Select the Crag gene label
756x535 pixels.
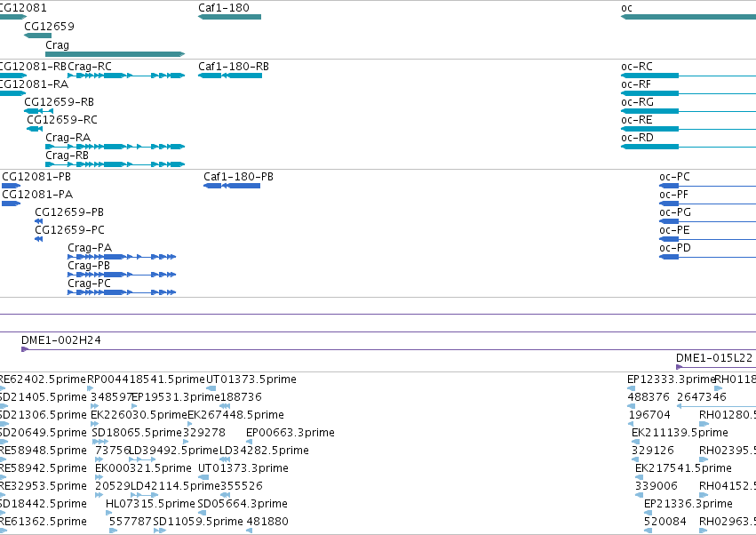tap(58, 44)
